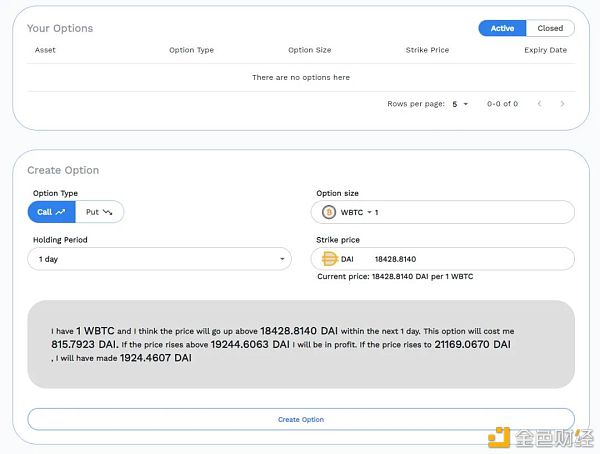Open the Holding Period dropdown
This screenshot has height=454, width=600.
click(160, 259)
